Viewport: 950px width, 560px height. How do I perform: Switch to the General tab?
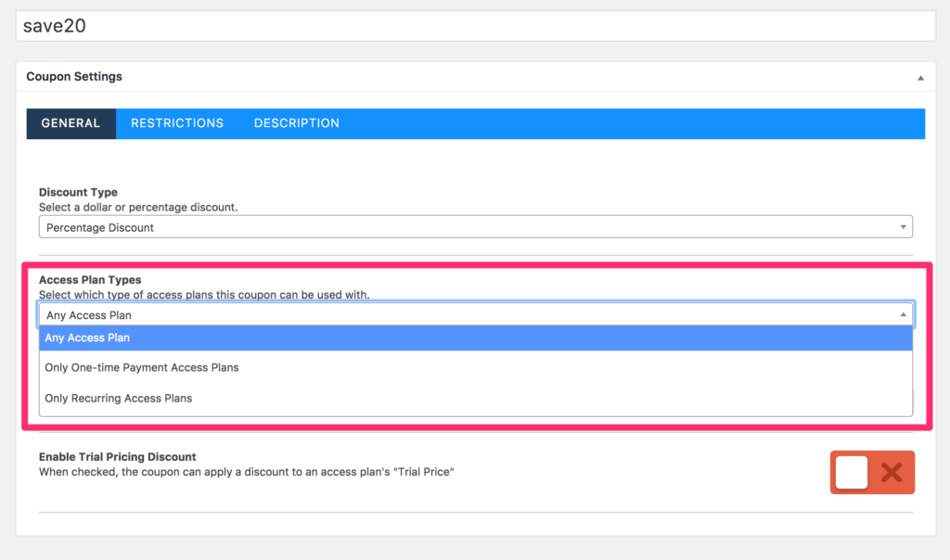point(71,123)
